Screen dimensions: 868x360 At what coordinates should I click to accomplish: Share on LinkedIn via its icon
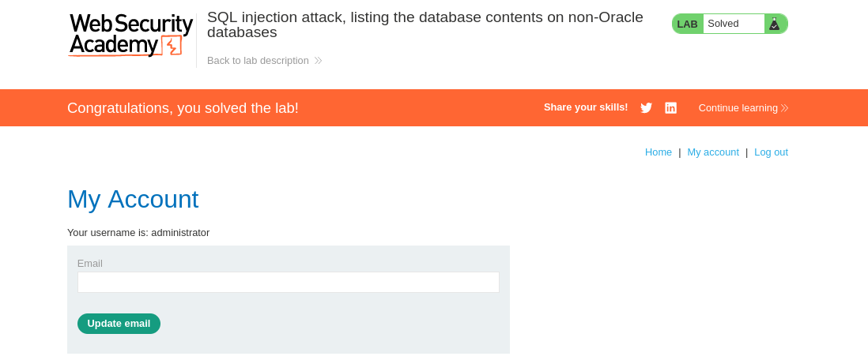[670, 108]
